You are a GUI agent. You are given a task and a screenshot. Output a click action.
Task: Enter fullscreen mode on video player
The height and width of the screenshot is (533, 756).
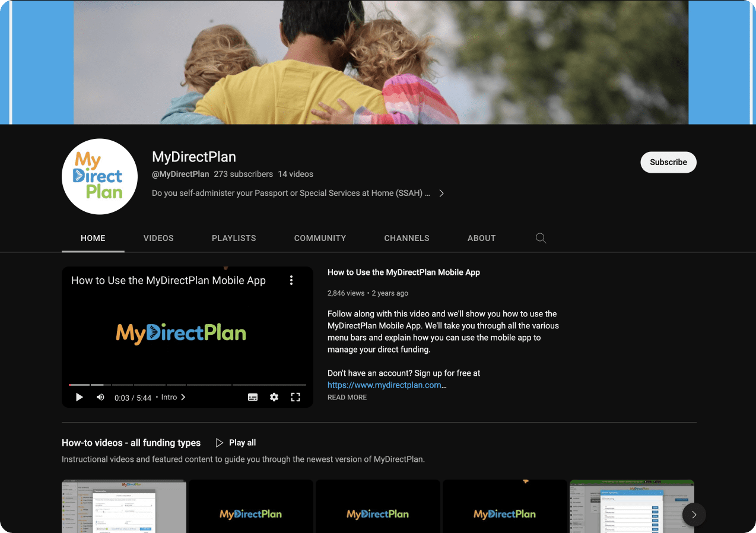click(x=296, y=397)
